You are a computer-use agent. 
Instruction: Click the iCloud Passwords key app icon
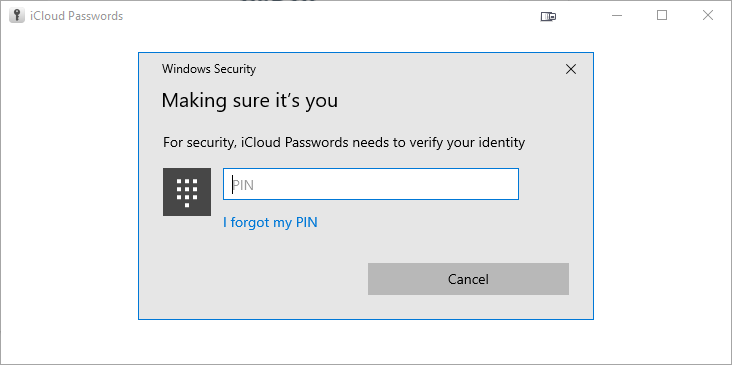coord(17,15)
